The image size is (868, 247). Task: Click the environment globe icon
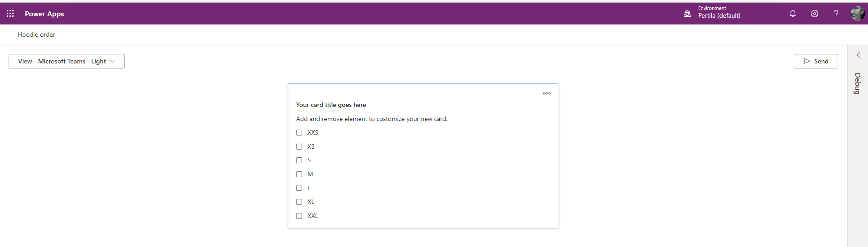tap(687, 14)
